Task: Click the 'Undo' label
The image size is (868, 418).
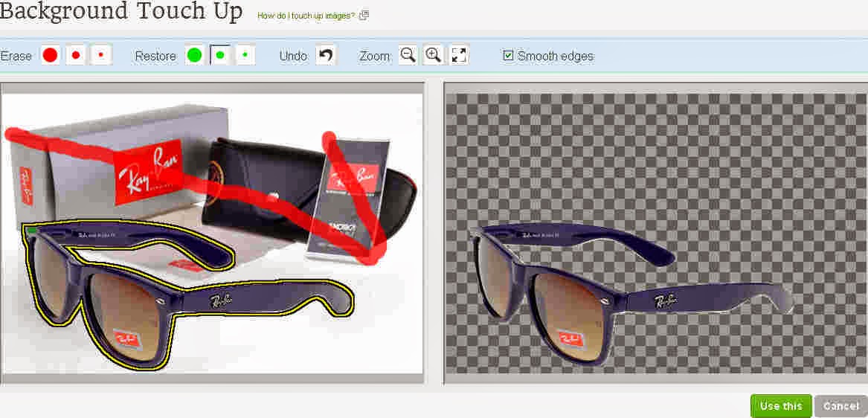Action: click(x=293, y=56)
